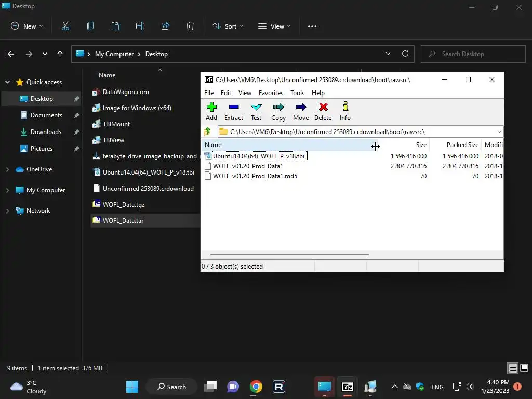Click the 7-Zip taskbar icon
Screen dimensions: 532x399
(348, 387)
